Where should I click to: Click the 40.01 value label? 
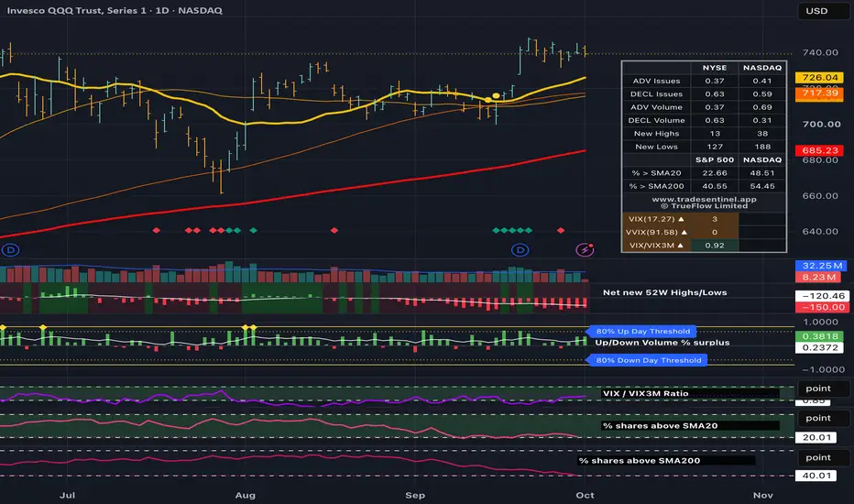click(x=817, y=476)
